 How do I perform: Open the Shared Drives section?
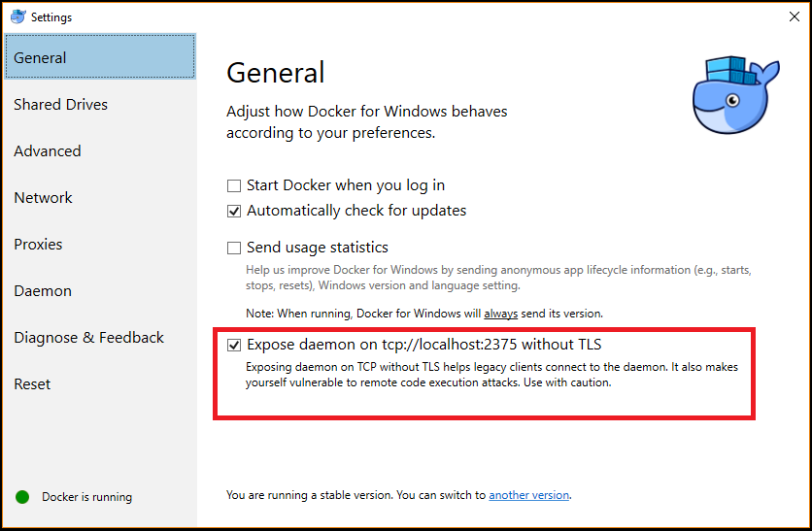click(61, 105)
